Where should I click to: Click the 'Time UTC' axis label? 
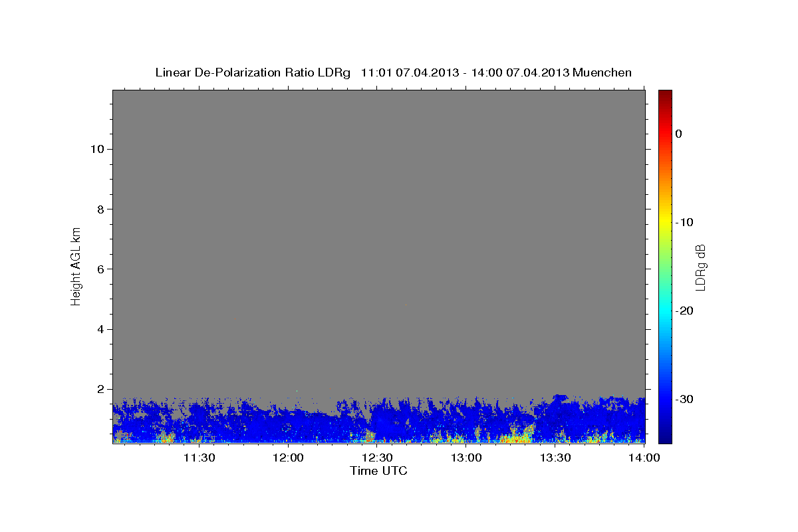[378, 471]
